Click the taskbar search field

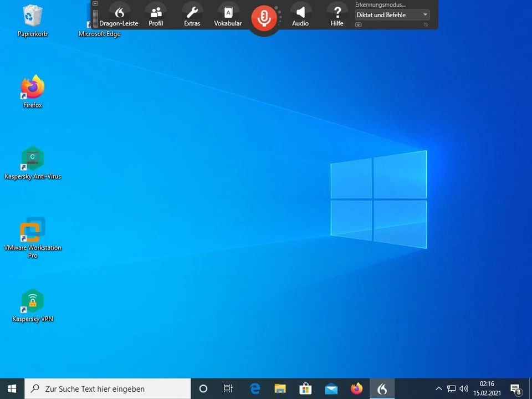(108, 389)
